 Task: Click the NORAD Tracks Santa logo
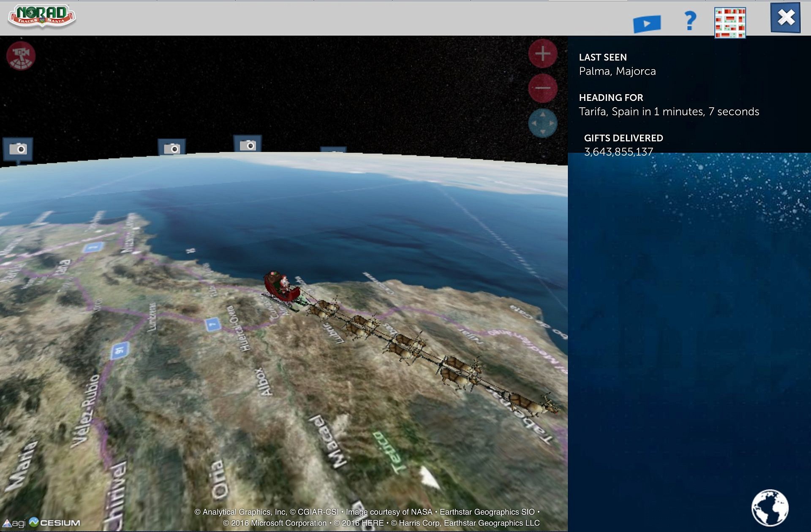pyautogui.click(x=42, y=16)
